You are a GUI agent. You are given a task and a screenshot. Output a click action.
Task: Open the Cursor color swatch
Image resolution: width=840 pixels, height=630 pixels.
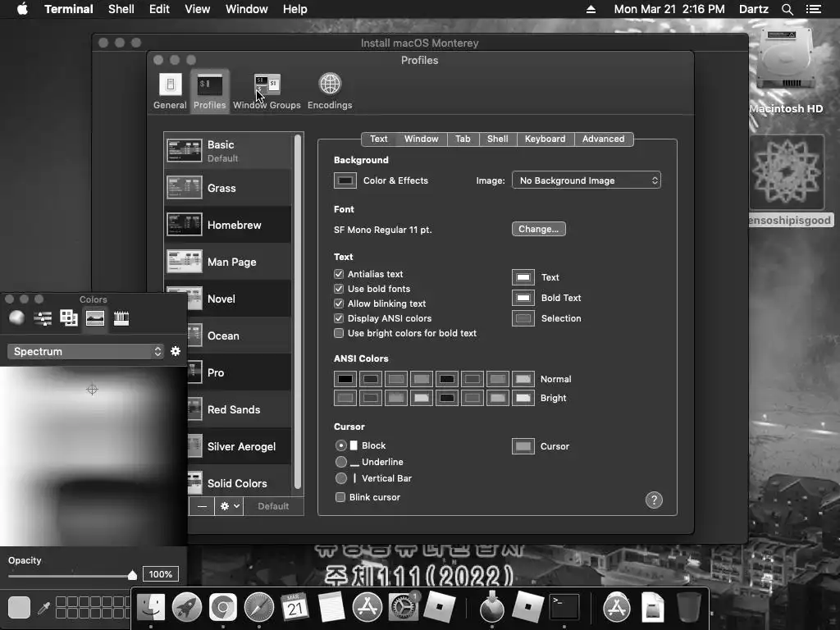[x=523, y=445]
